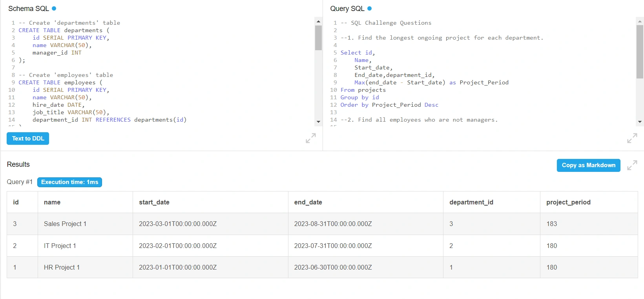Screen dimensions: 644x299
Task: Click the Schema SQL scrollbar thumb
Action: coord(318,38)
